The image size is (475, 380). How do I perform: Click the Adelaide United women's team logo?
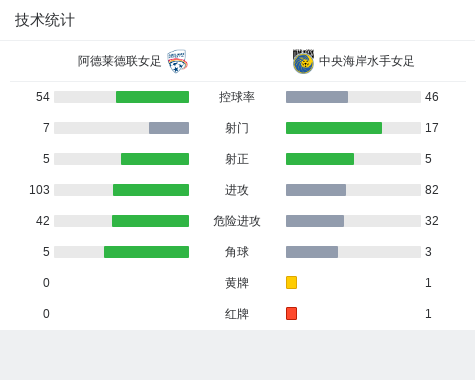[x=177, y=61]
